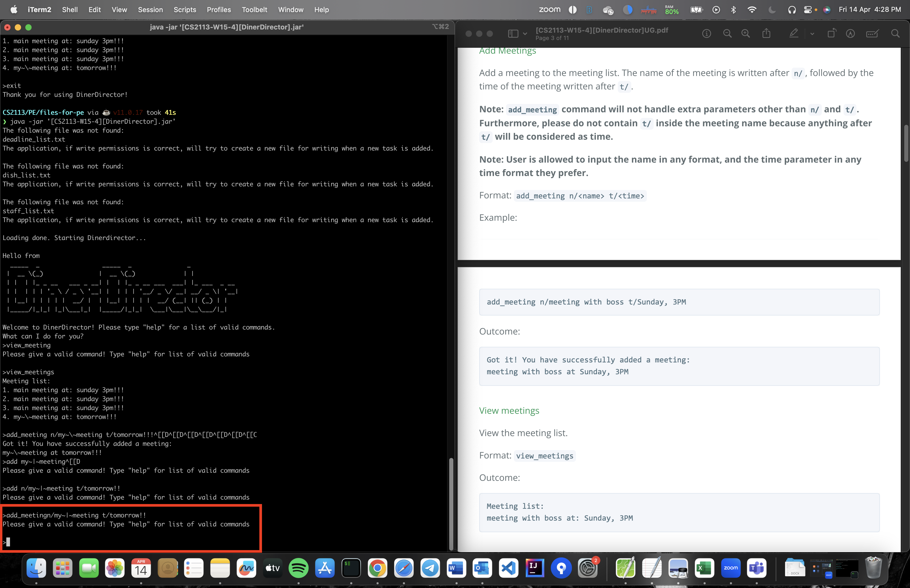This screenshot has height=588, width=910.
Task: Show the Markup toolbar in Preview
Action: 850,34
